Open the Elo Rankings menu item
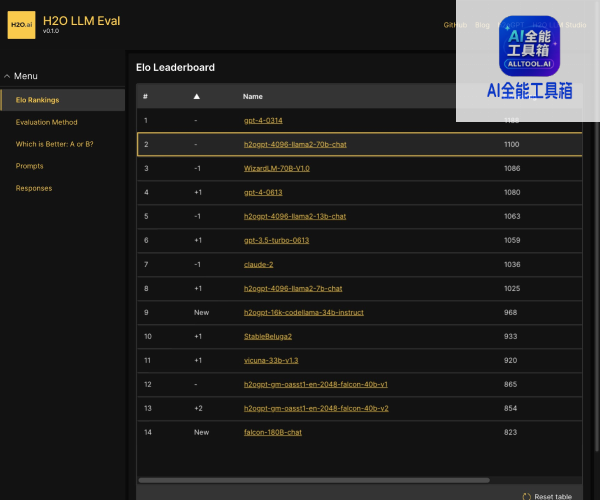The height and width of the screenshot is (500, 600). tap(63, 100)
